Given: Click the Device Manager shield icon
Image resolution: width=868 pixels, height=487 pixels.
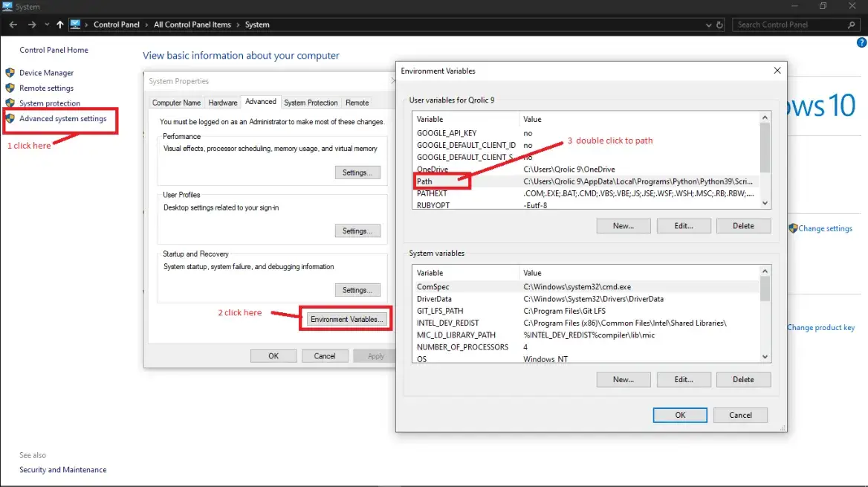Looking at the screenshot, I should point(10,73).
